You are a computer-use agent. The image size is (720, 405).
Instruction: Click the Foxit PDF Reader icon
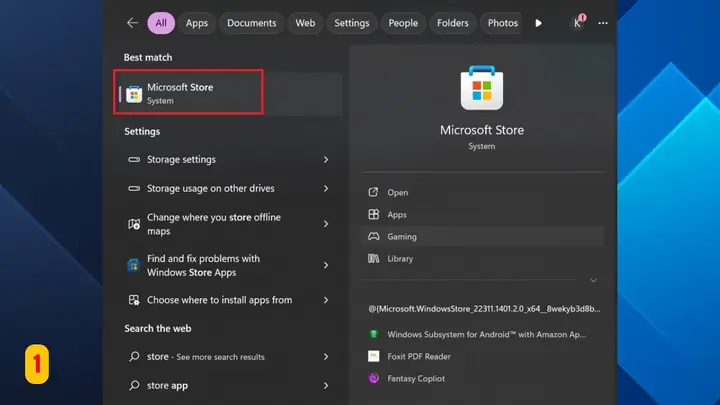tap(373, 356)
